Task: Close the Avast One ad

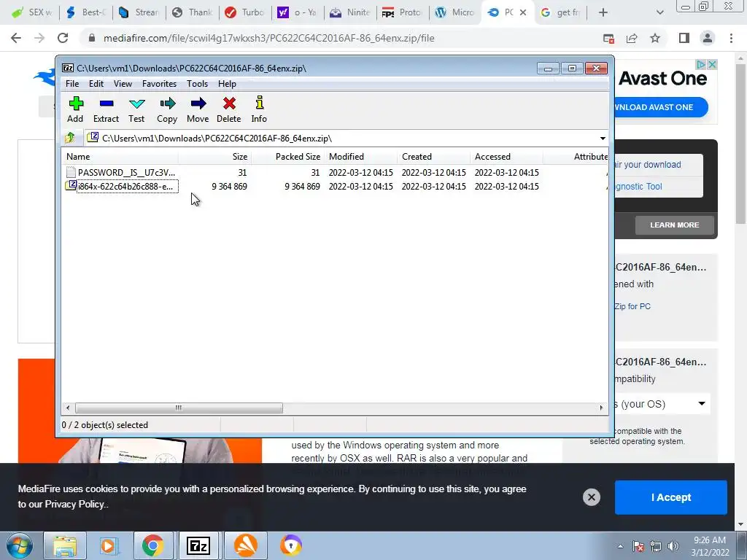Action: click(x=712, y=64)
